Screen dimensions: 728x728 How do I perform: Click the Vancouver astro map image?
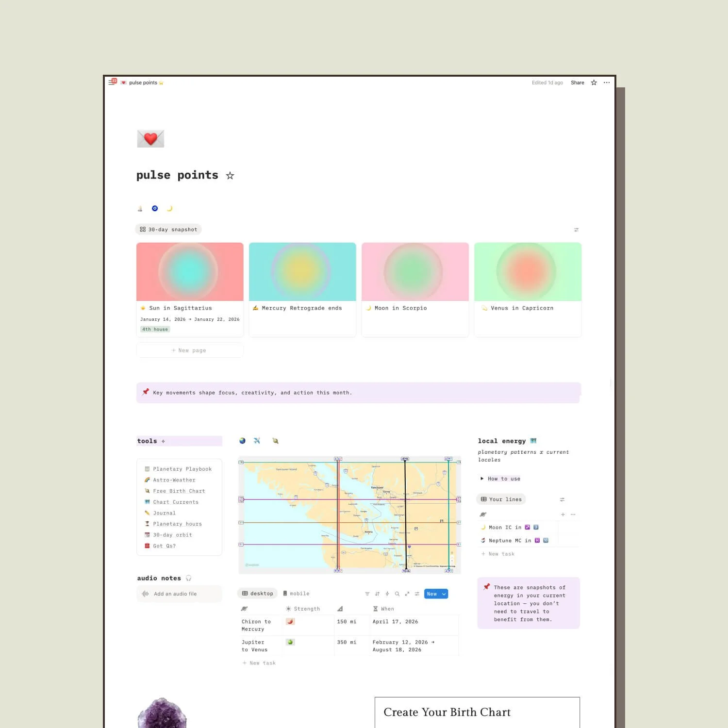tap(349, 515)
